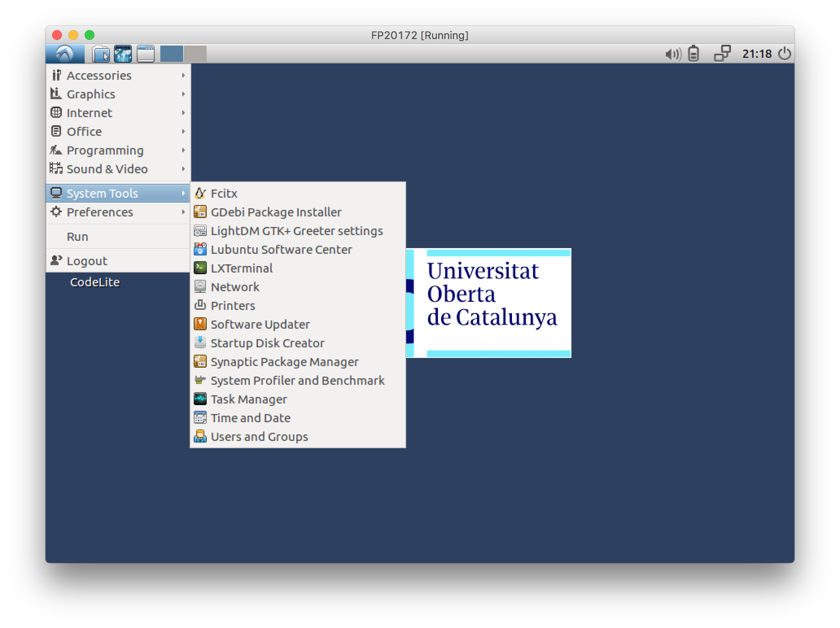Click Logout in the main menu
This screenshot has height=628, width=840.
(x=87, y=261)
